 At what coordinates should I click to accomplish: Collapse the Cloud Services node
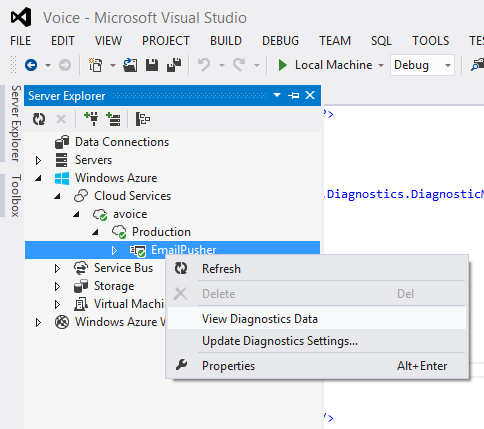click(x=57, y=196)
